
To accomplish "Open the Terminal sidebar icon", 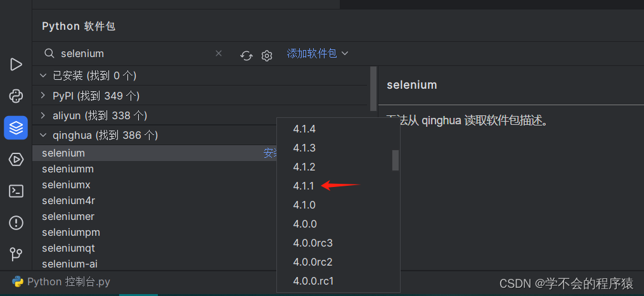I will (16, 191).
